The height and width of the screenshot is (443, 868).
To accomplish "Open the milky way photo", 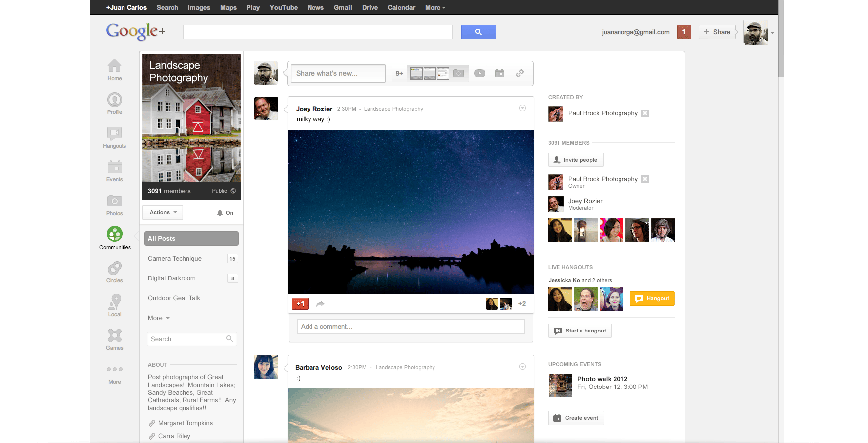I will 411,212.
